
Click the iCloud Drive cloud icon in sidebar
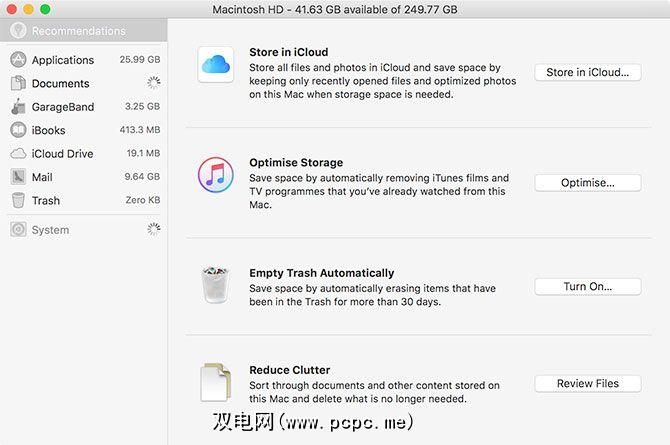pos(18,153)
